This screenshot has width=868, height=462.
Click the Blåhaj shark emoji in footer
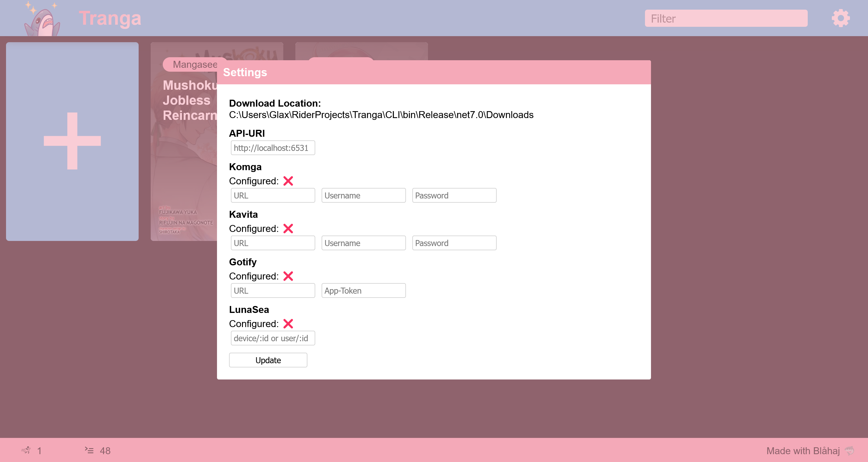(850, 450)
